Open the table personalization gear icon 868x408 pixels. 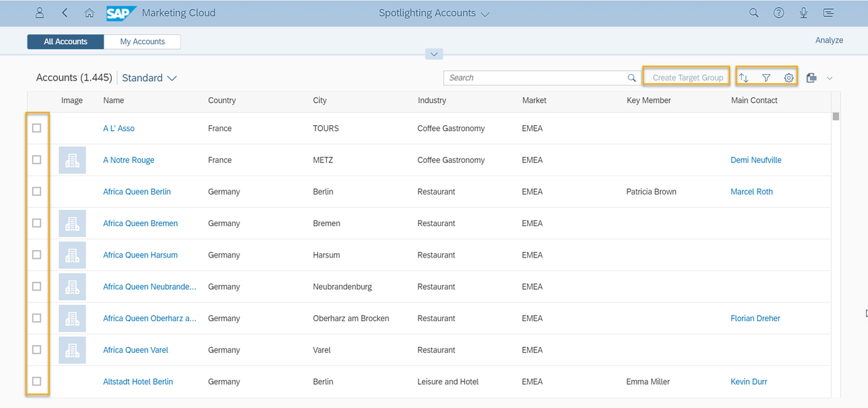coord(789,78)
